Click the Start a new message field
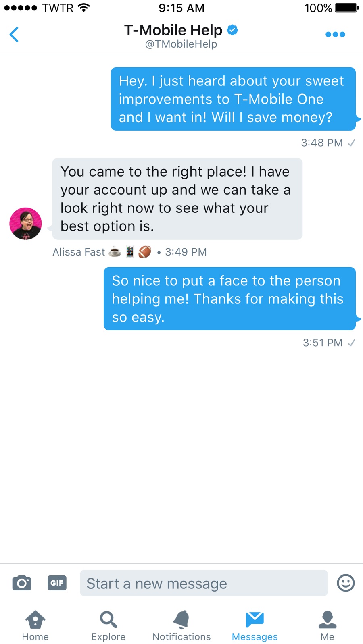Image resolution: width=363 pixels, height=644 pixels. tap(204, 583)
